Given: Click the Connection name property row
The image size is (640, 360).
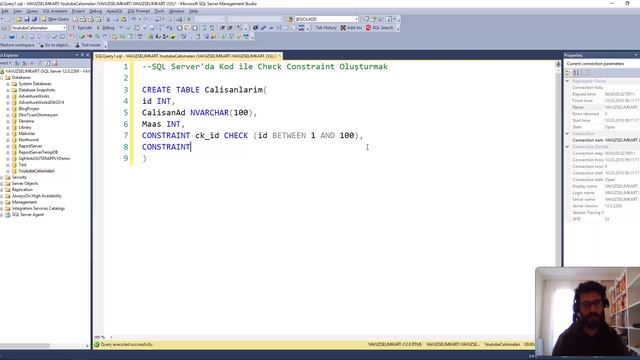Looking at the screenshot, I should (606, 140).
